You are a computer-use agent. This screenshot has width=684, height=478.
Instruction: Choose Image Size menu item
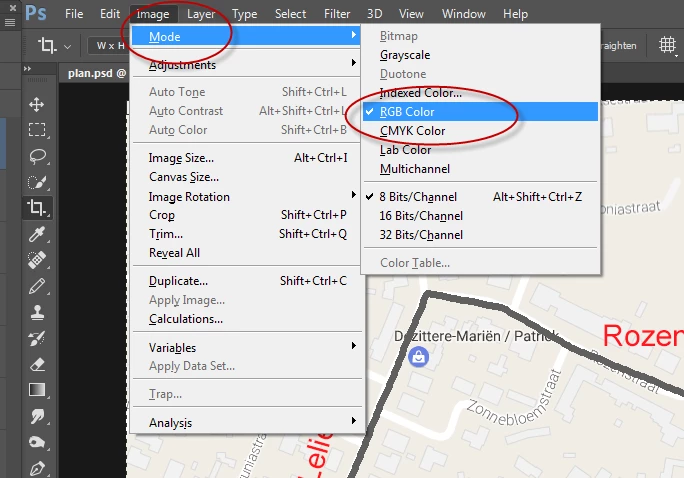click(x=248, y=158)
